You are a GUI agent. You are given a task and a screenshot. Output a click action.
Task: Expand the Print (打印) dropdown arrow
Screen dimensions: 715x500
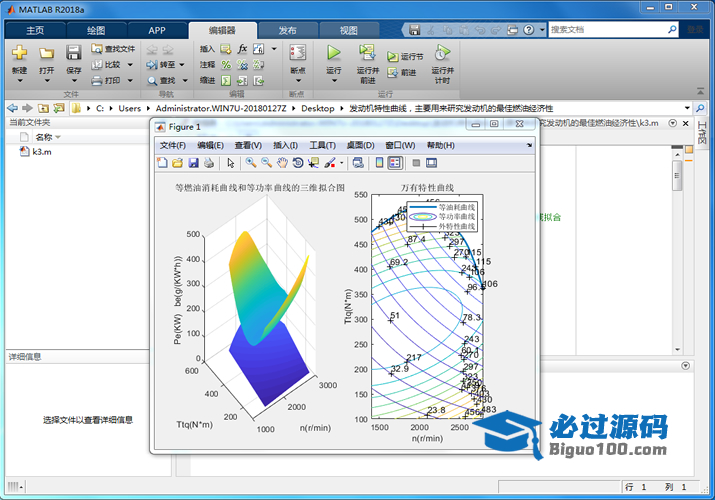[x=130, y=81]
